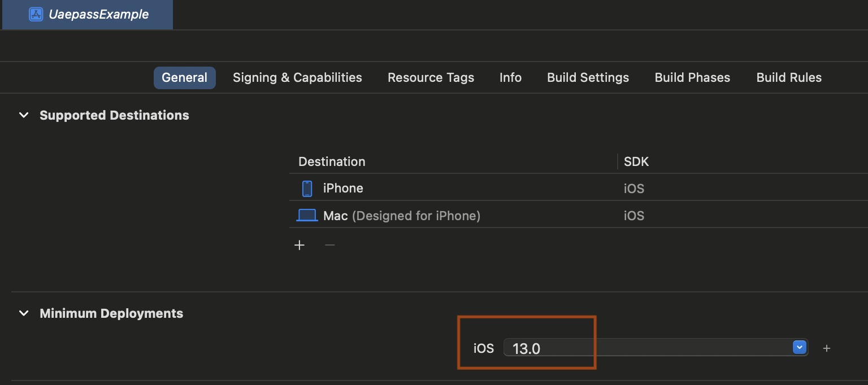This screenshot has width=868, height=385.
Task: Collapse the Supported Destinations section
Action: pyautogui.click(x=24, y=115)
